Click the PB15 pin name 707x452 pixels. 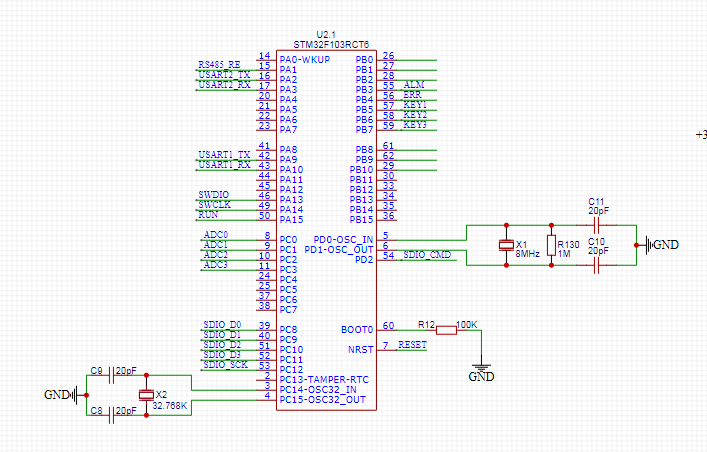pyautogui.click(x=362, y=220)
